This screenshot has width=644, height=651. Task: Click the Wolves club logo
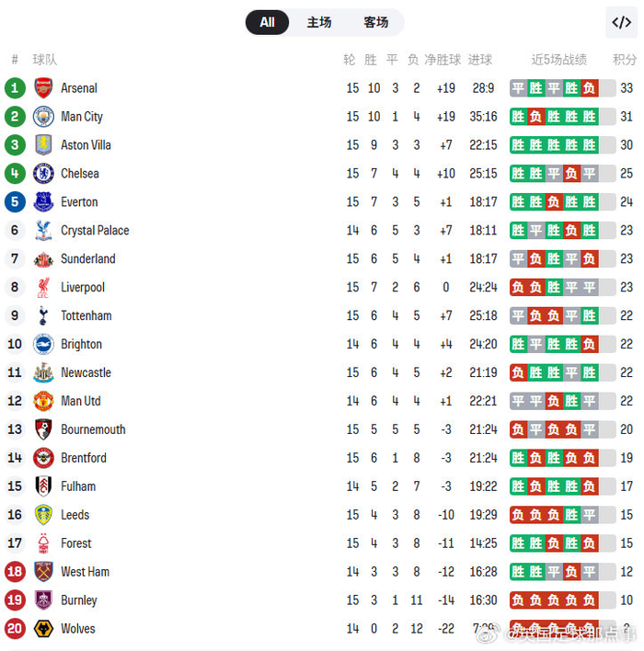[43, 629]
